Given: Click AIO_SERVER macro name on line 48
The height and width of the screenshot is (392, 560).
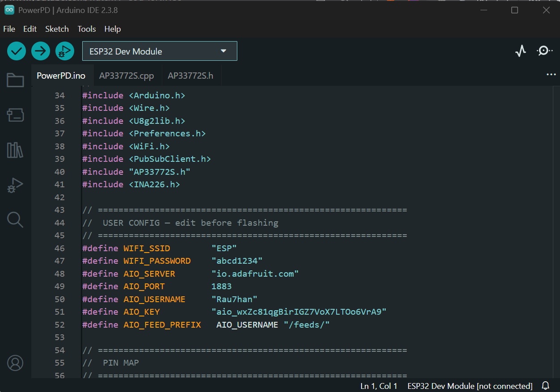Looking at the screenshot, I should coord(149,274).
